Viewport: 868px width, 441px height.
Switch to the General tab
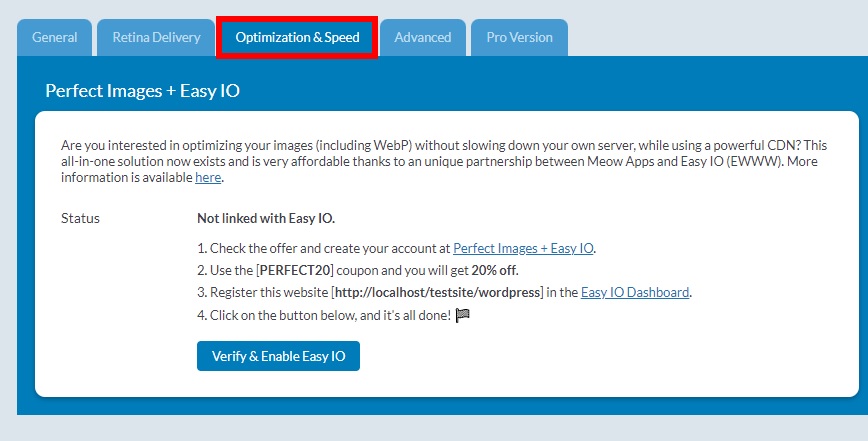click(54, 37)
